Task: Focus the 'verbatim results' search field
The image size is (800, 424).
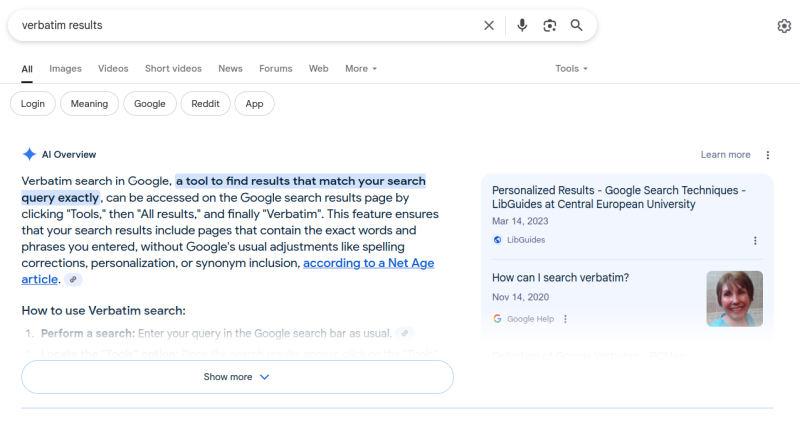Action: pyautogui.click(x=245, y=26)
